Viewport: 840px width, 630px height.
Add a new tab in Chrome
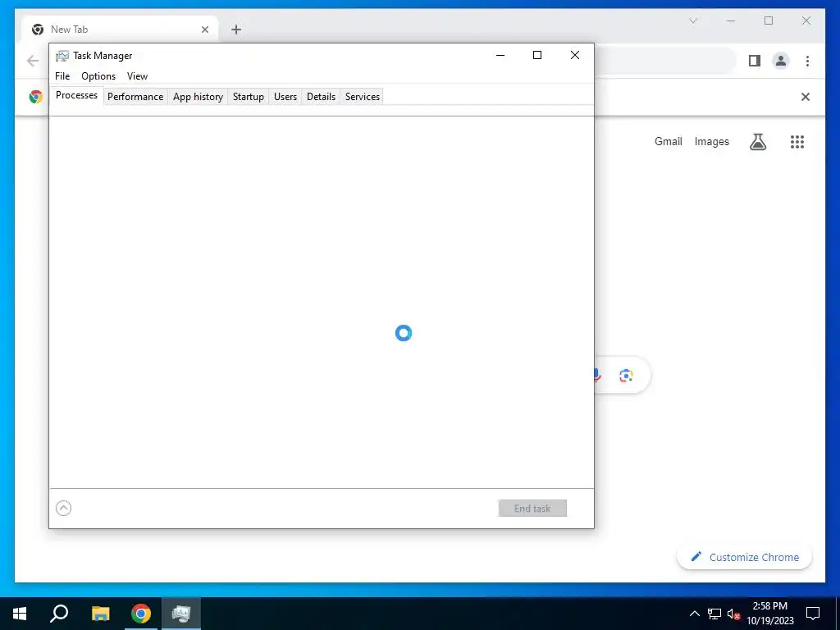click(236, 30)
